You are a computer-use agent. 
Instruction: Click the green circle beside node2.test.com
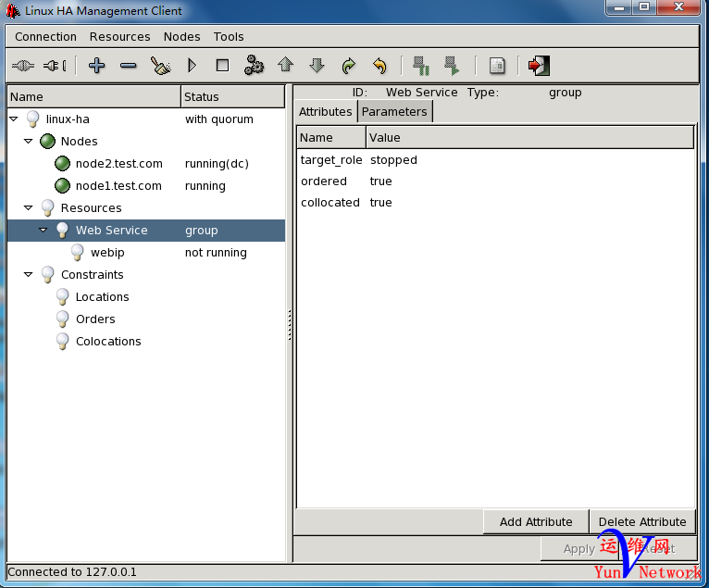point(62,163)
